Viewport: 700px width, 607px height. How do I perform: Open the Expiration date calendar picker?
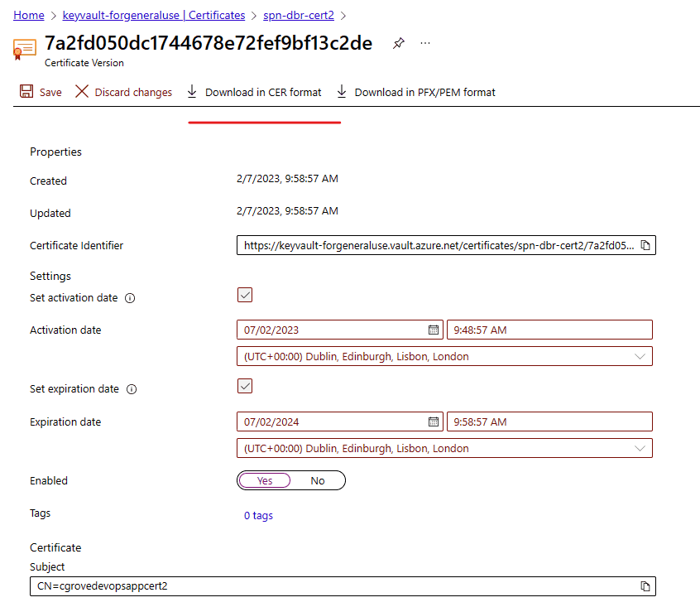433,422
